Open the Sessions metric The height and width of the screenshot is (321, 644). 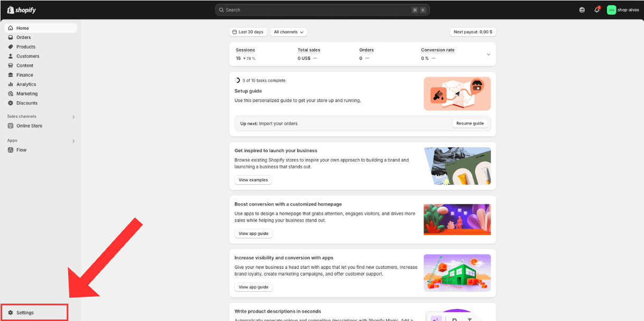245,50
